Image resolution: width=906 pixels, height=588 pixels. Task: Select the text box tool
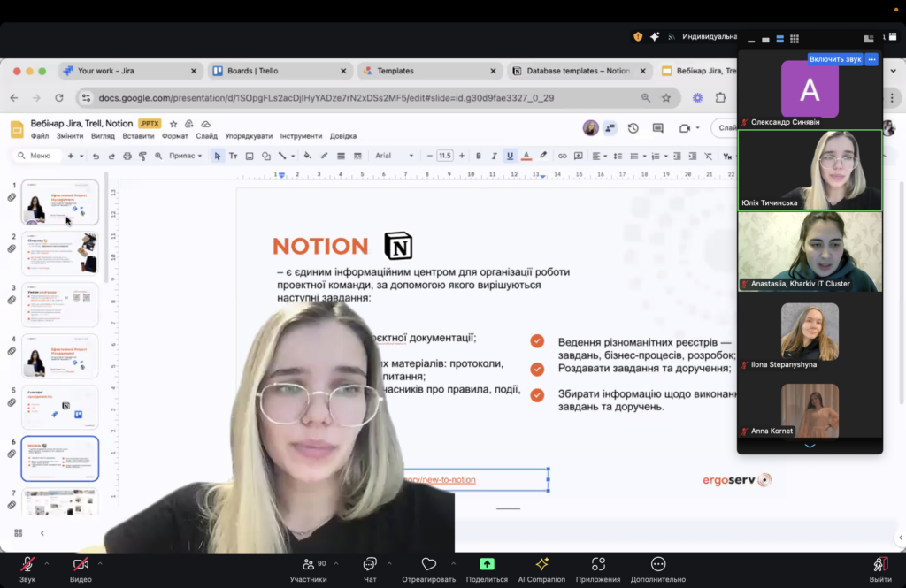pyautogui.click(x=234, y=156)
